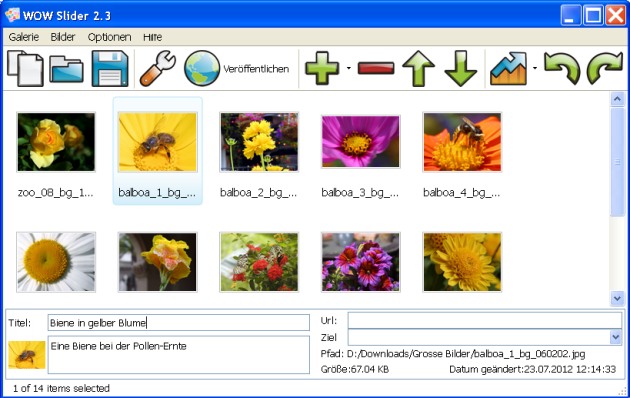This screenshot has height=398, width=630.
Task: Click the file name label balboa_2_bg_...
Action: [x=259, y=193]
